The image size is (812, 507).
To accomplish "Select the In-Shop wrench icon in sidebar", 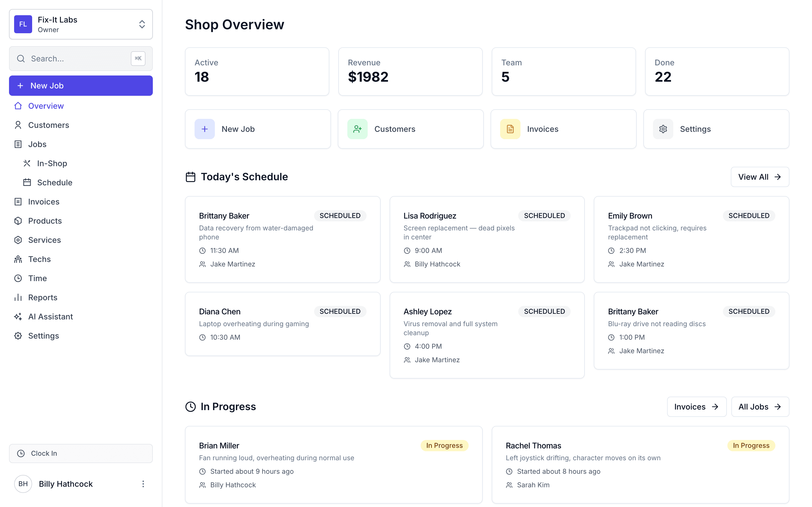I will tap(28, 163).
